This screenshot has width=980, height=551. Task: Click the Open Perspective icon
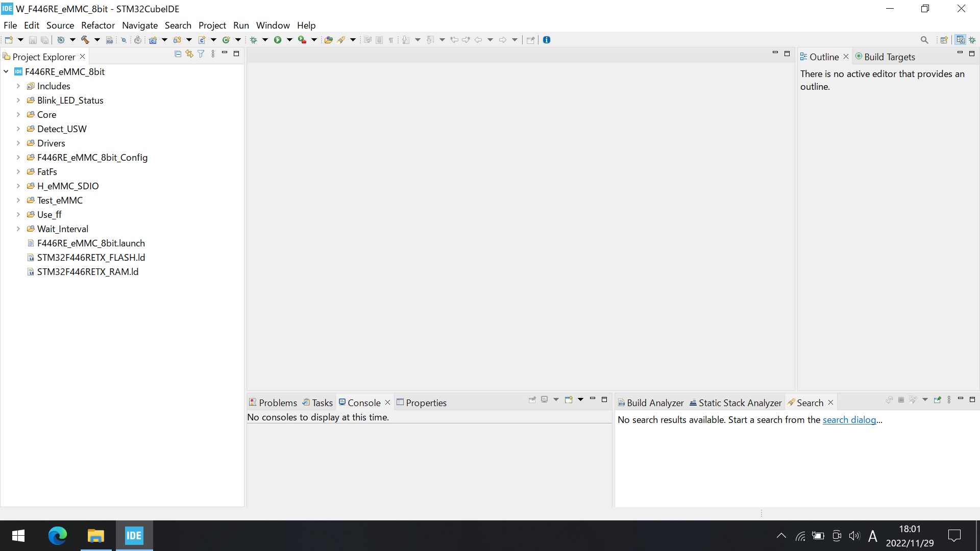pos(944,40)
